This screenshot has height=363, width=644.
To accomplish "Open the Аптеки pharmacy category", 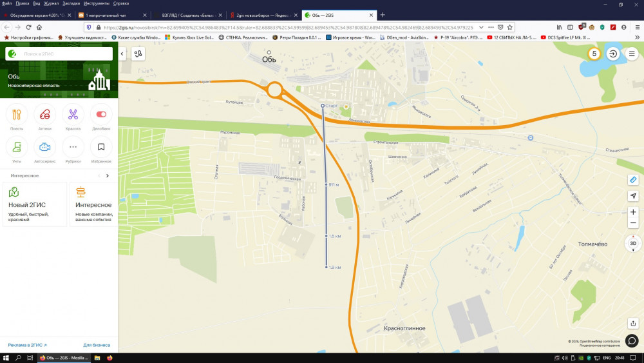I will [45, 115].
